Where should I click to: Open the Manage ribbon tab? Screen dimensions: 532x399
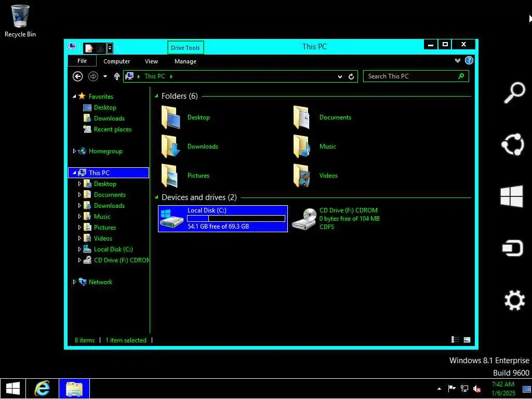[185, 61]
